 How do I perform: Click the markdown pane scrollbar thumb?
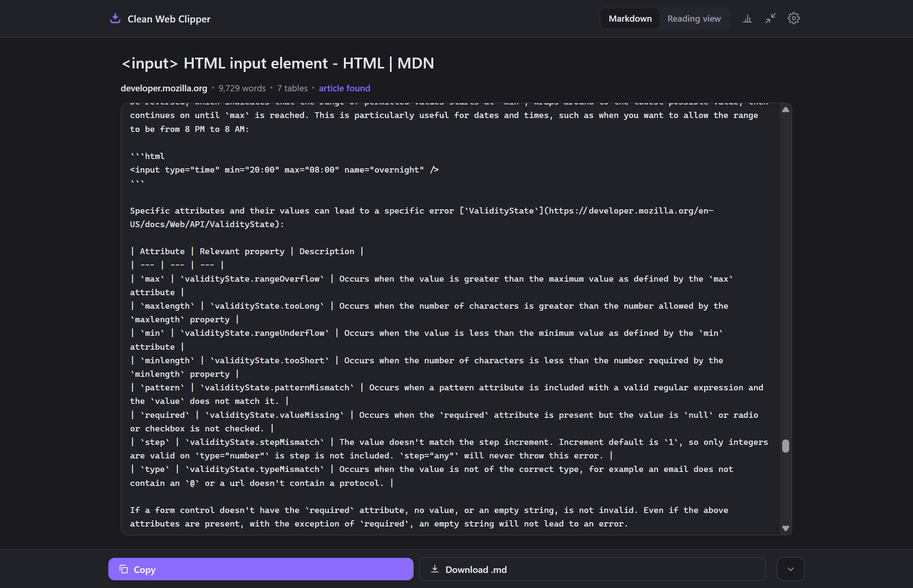coord(785,446)
